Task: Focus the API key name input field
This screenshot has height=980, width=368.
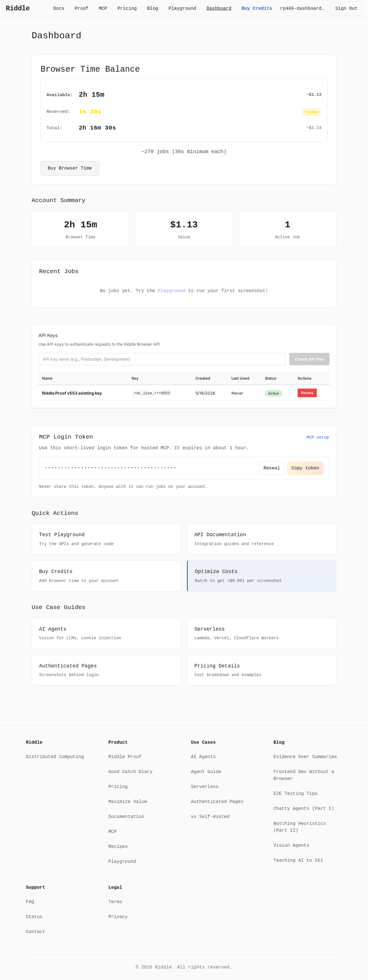Action: click(162, 359)
